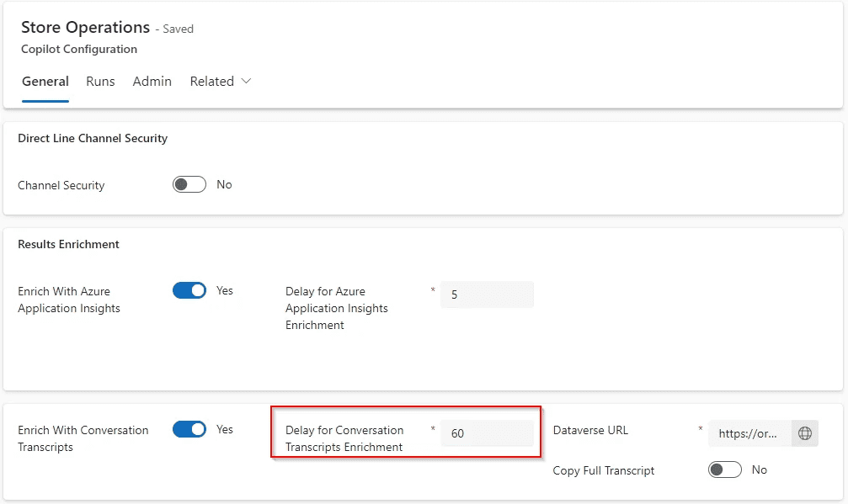Click the Delay for Conversation Transcripts Enrichment label
This screenshot has height=504, width=848.
pos(344,438)
